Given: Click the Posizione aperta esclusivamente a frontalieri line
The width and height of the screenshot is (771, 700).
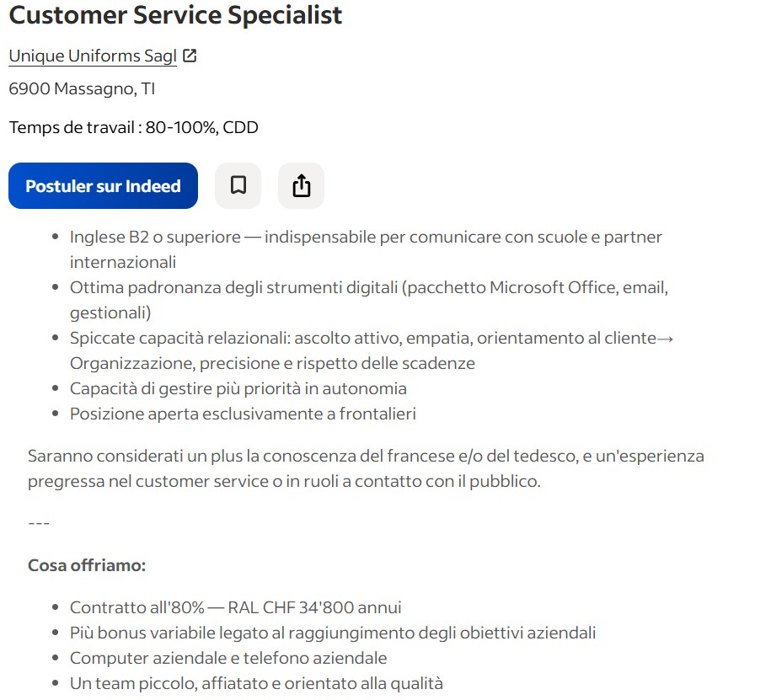Looking at the screenshot, I should coord(243,414).
